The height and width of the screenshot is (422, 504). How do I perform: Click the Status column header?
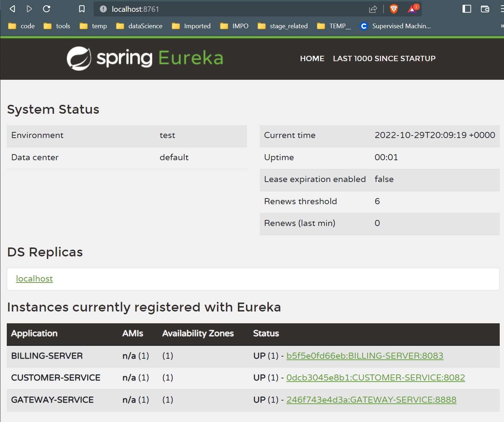click(266, 333)
